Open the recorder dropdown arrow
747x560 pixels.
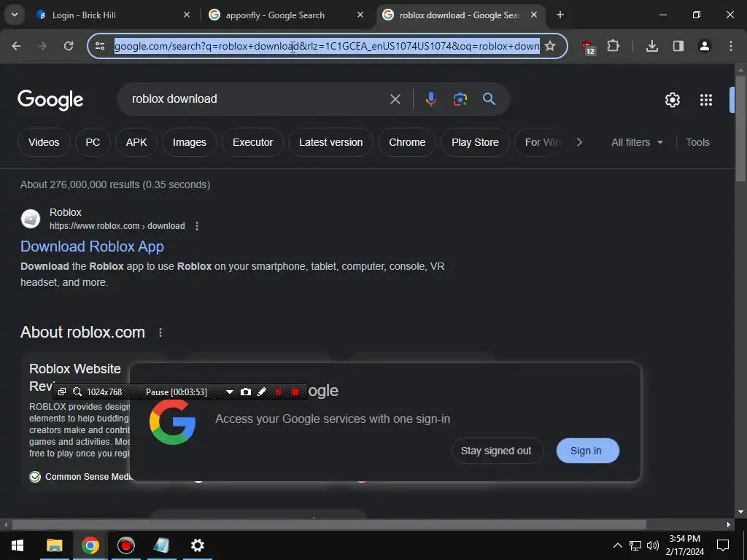pos(230,392)
